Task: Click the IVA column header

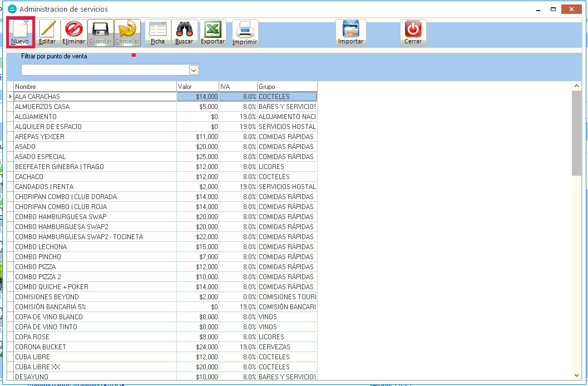Action: [238, 87]
